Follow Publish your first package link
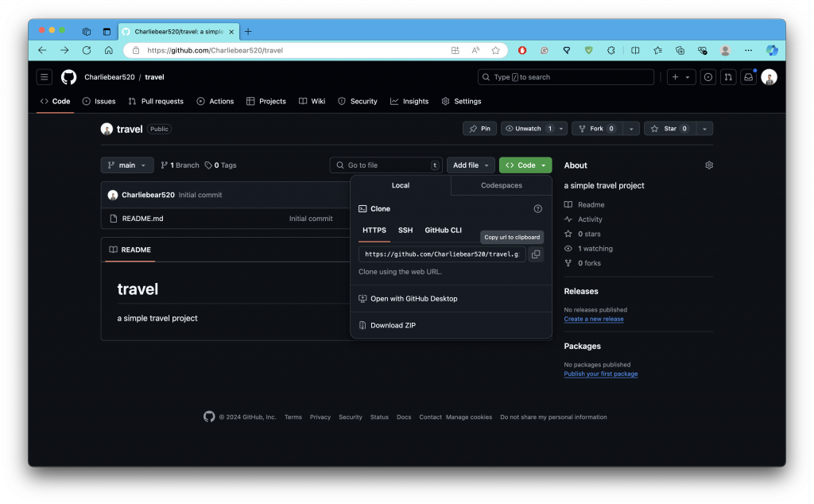 [601, 374]
